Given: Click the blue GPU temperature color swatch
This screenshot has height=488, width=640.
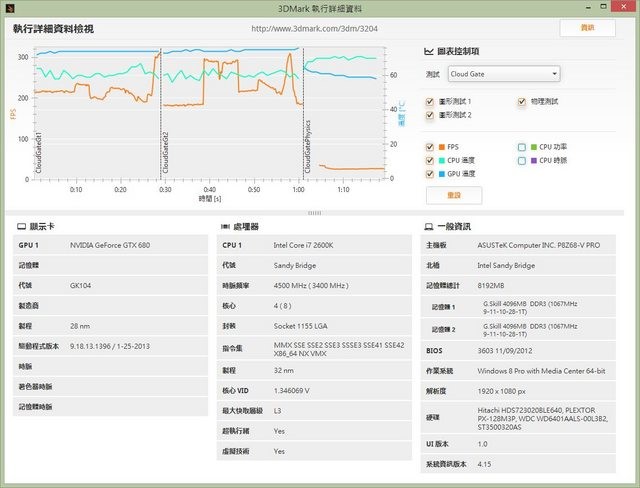Looking at the screenshot, I should click(442, 174).
